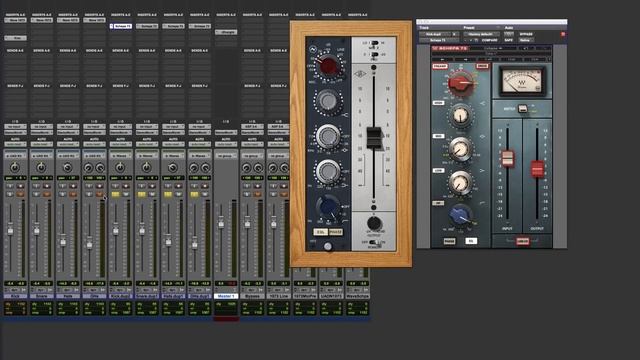The image size is (640, 360).
Task: Click the high shelf knob on UAD 1073
Action: 328,100
